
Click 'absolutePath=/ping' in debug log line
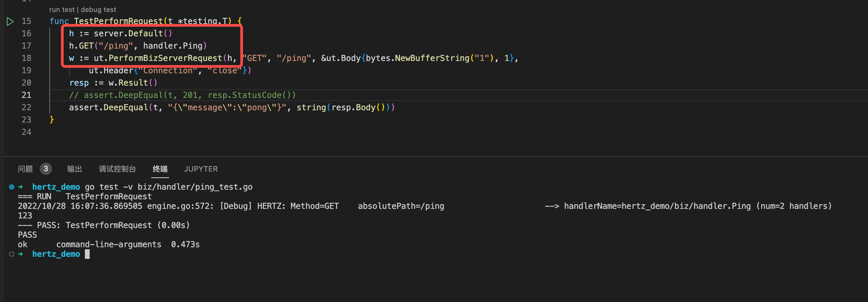tap(401, 206)
